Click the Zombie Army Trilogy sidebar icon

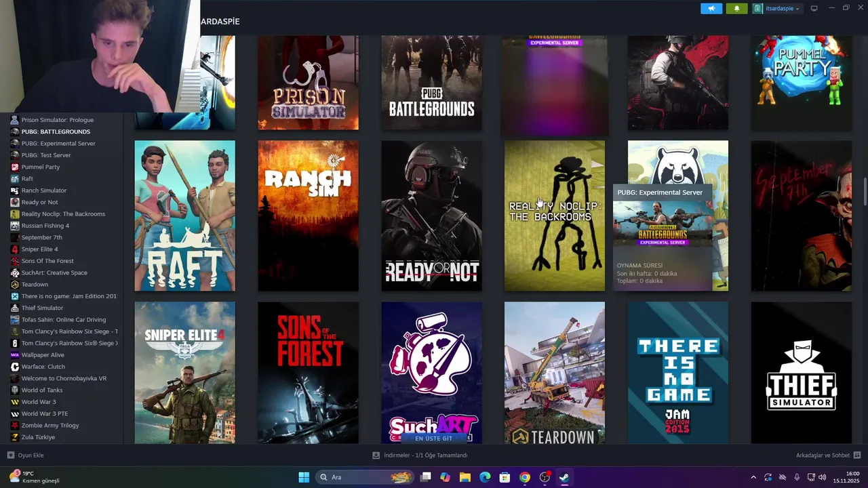(15, 425)
